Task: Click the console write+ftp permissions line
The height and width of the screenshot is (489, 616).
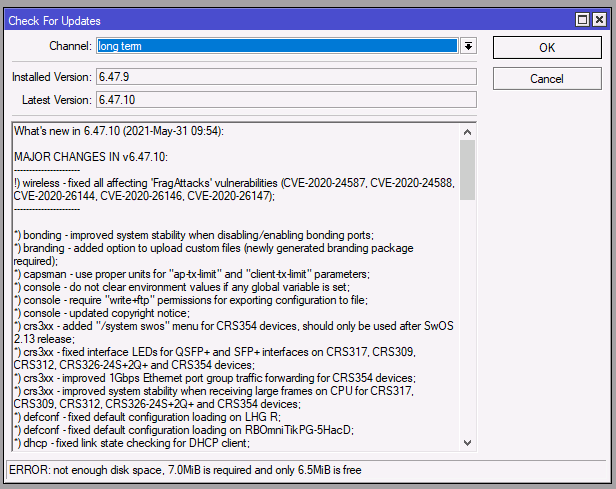Action: [x=191, y=300]
